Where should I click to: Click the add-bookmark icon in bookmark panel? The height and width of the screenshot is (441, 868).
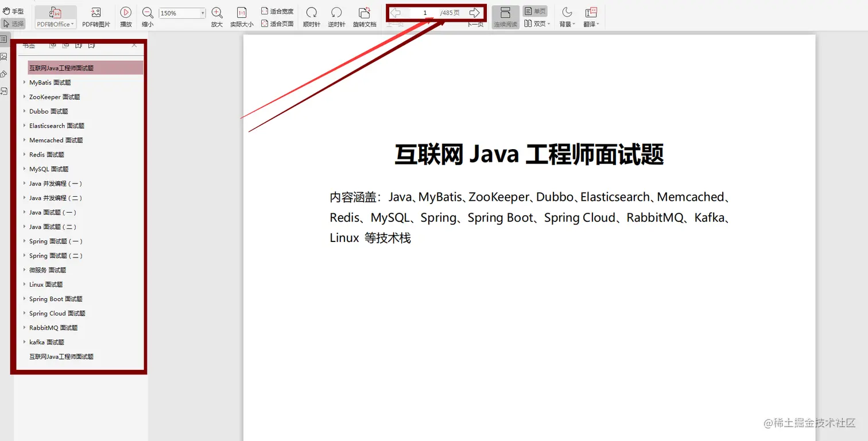[79, 45]
